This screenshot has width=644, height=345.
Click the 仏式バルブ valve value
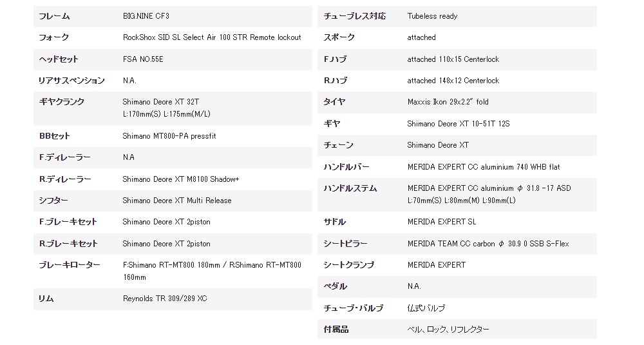pyautogui.click(x=426, y=308)
